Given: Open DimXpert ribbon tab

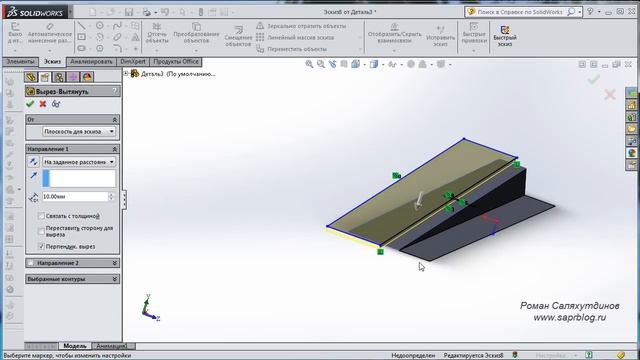Looking at the screenshot, I should tap(133, 62).
